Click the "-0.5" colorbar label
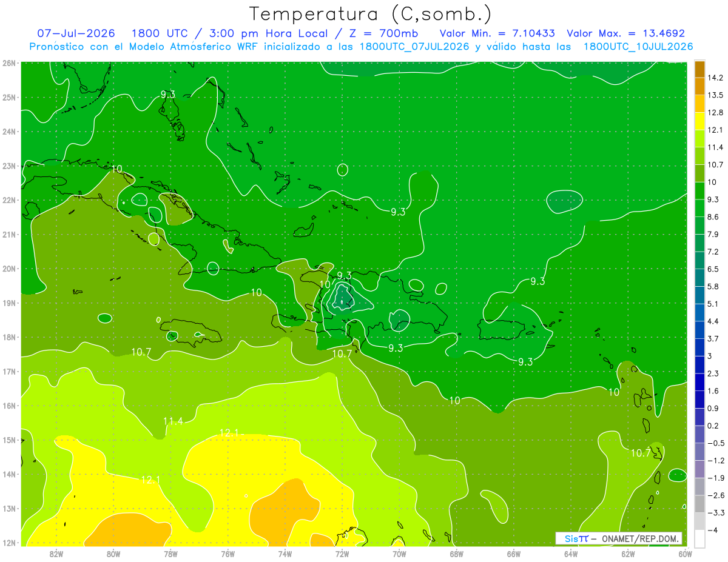 click(715, 443)
